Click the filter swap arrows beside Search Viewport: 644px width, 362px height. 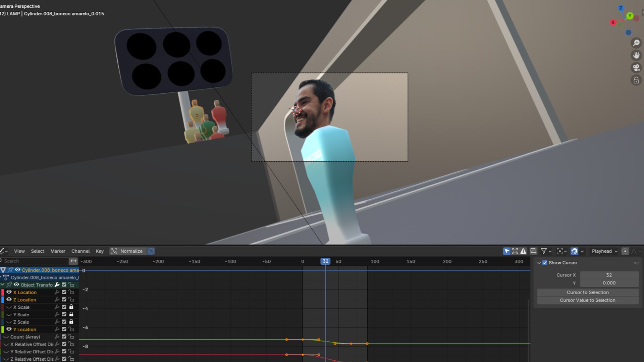coord(73,261)
